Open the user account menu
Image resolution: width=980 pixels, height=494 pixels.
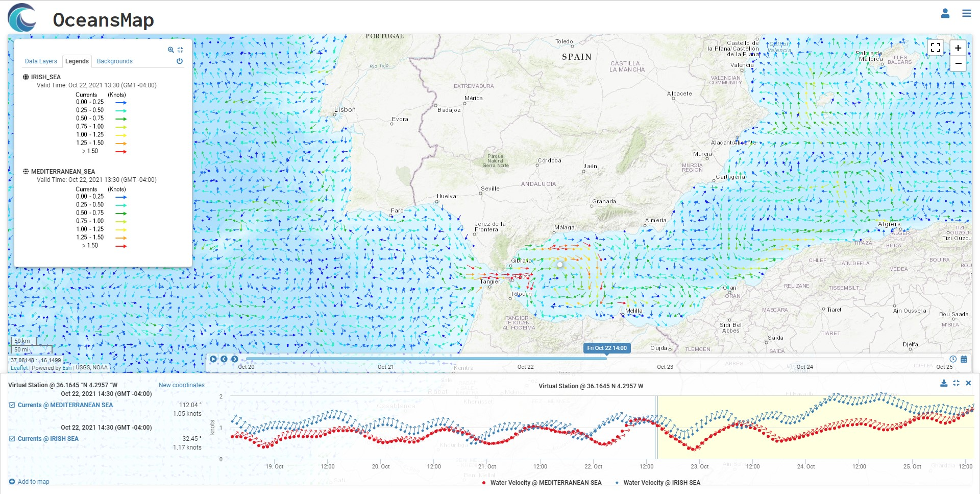coord(945,14)
